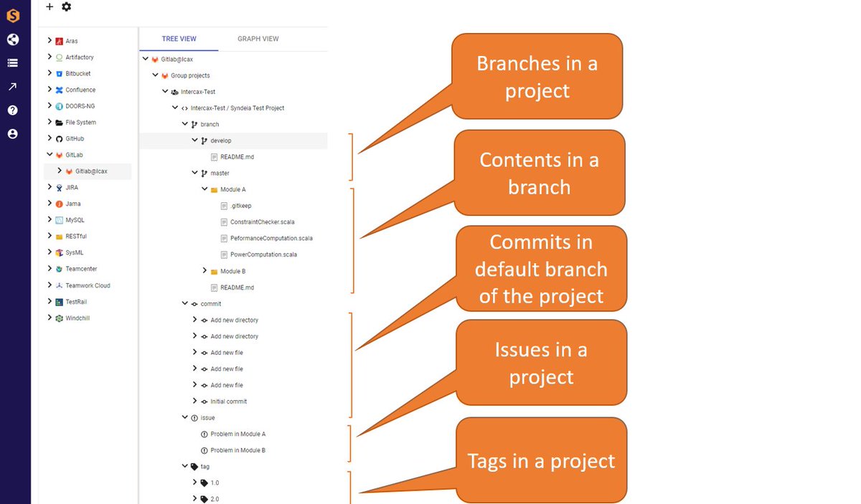Open the globe network icon in sidebar
The image size is (861, 504).
coord(13,39)
